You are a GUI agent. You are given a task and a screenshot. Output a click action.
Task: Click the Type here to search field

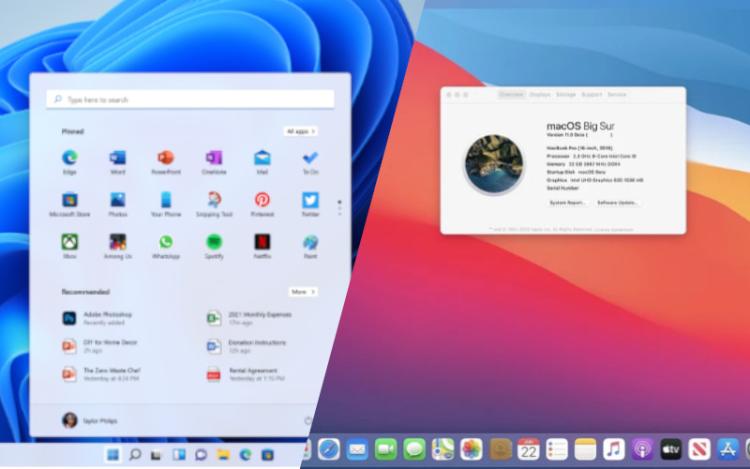tap(190, 99)
